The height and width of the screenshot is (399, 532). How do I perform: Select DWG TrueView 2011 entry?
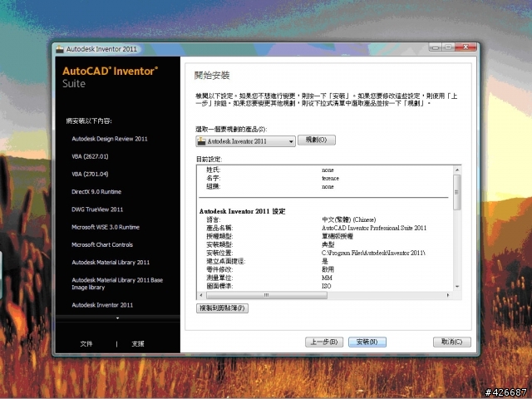pos(97,209)
